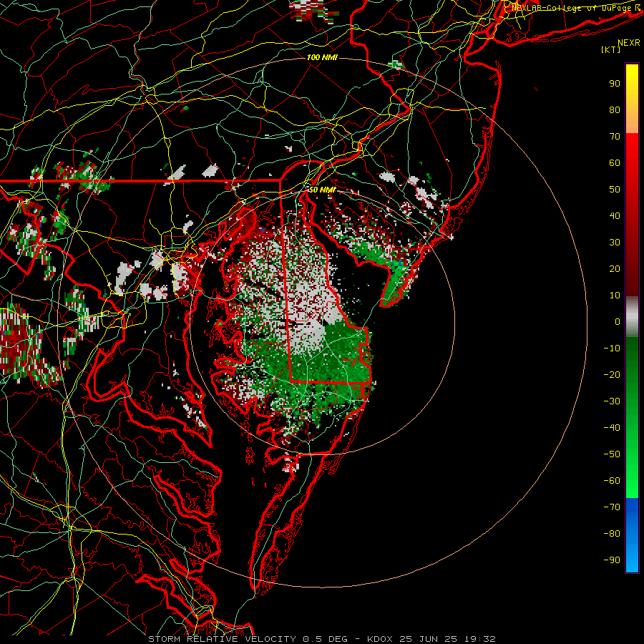Image resolution: width=644 pixels, height=644 pixels.
Task: Click the '50 NMI' range ring label
Action: click(x=322, y=190)
